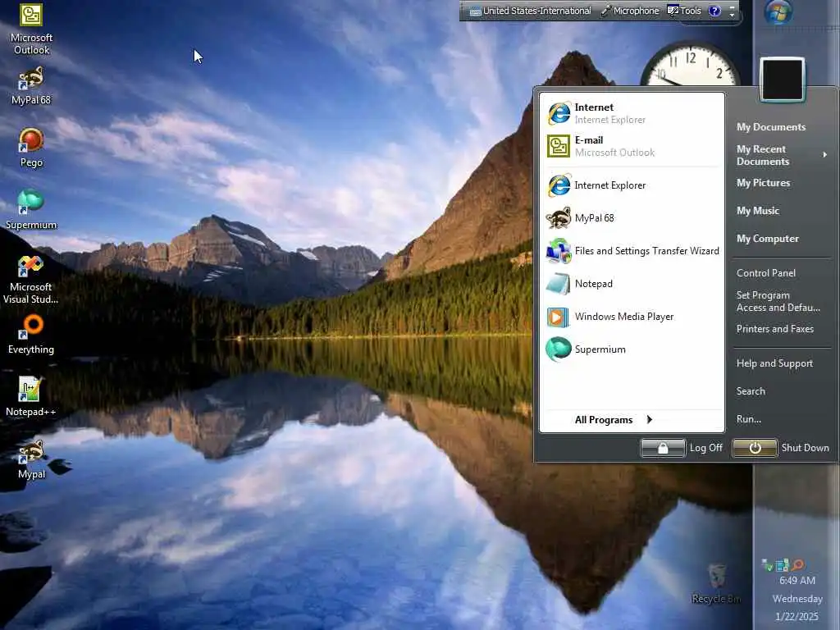Launch Pego from the desktop
Screen dimensions: 840x630
click(x=31, y=148)
